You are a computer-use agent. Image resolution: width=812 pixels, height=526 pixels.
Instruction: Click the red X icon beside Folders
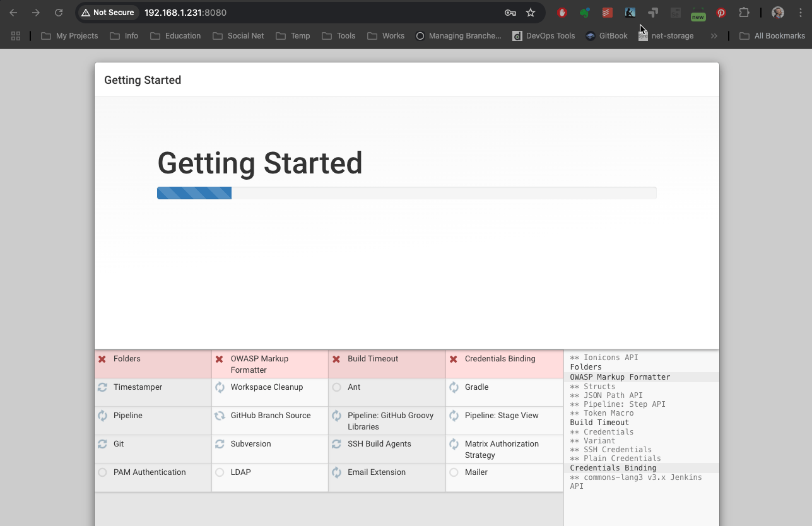pos(102,359)
